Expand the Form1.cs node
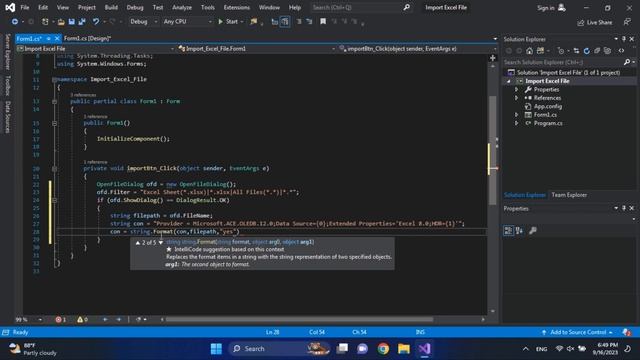 (516, 115)
